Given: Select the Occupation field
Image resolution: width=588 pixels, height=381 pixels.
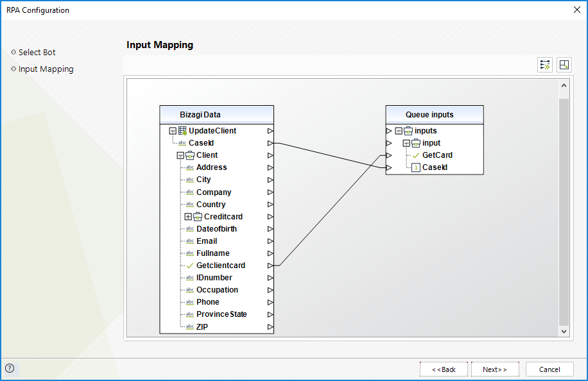Looking at the screenshot, I should 217,289.
